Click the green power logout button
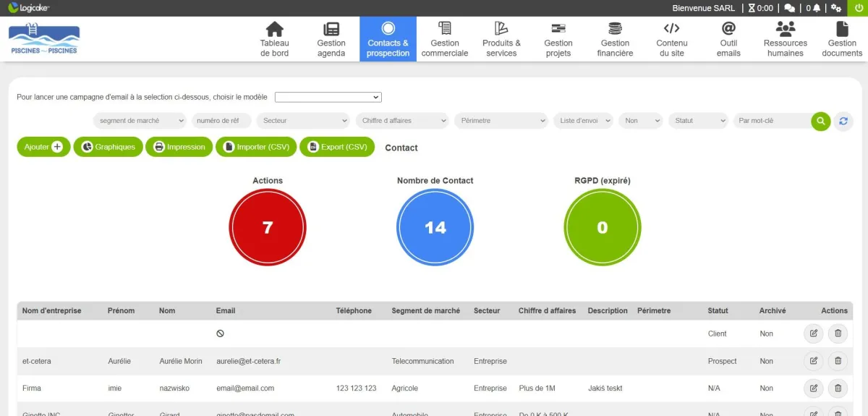The image size is (868, 416). (858, 8)
